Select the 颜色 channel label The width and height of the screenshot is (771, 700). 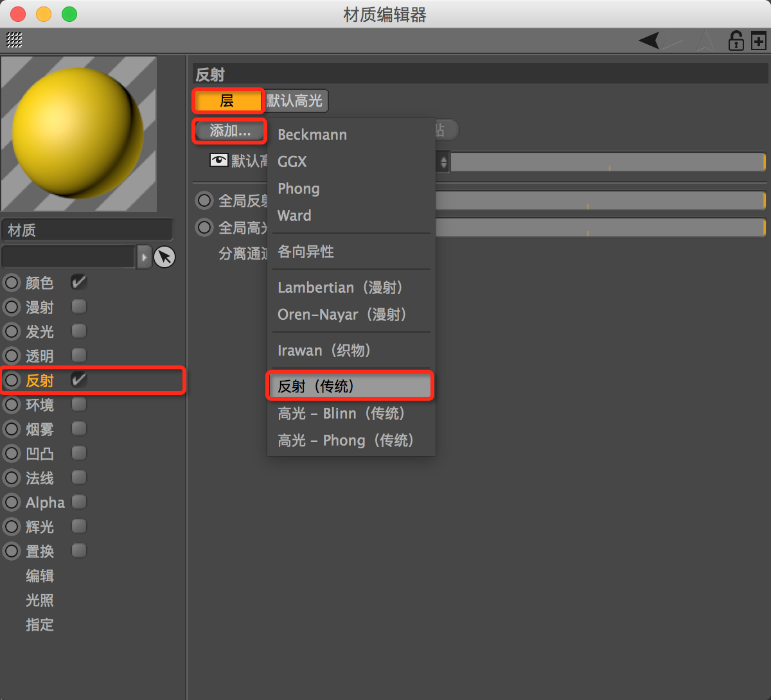click(x=39, y=283)
